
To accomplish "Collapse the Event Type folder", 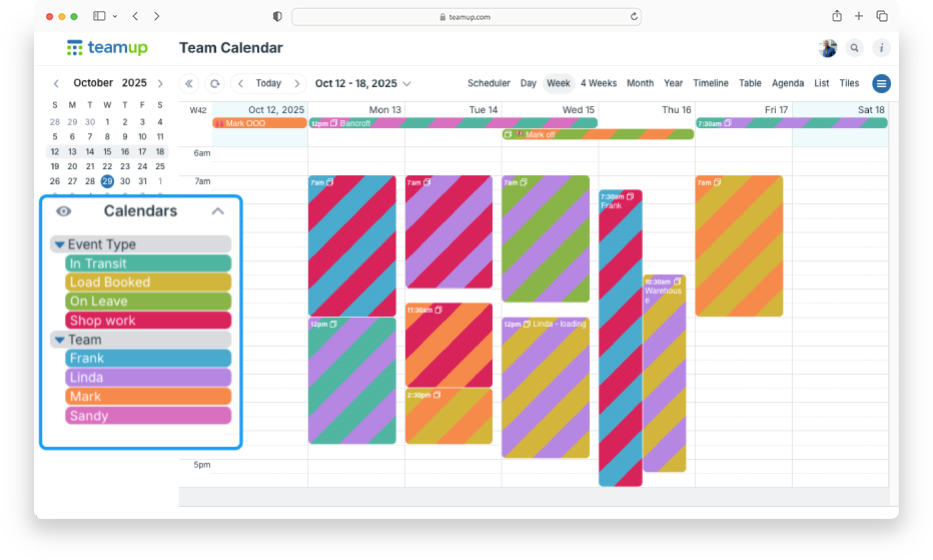I will click(60, 244).
